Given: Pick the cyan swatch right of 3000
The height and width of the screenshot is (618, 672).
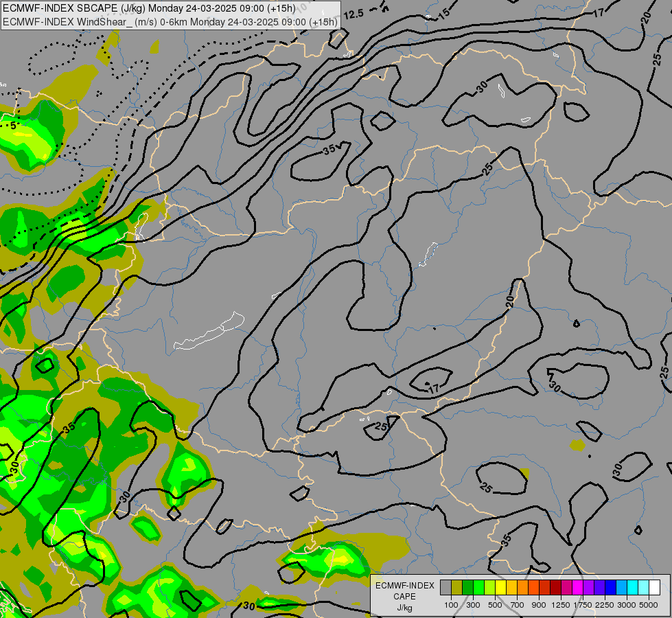Looking at the screenshot, I should (633, 587).
